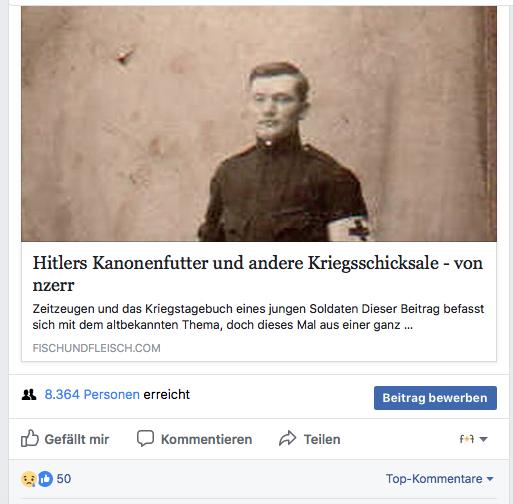Click the curved share arrow icon
The image size is (513, 504).
(287, 438)
